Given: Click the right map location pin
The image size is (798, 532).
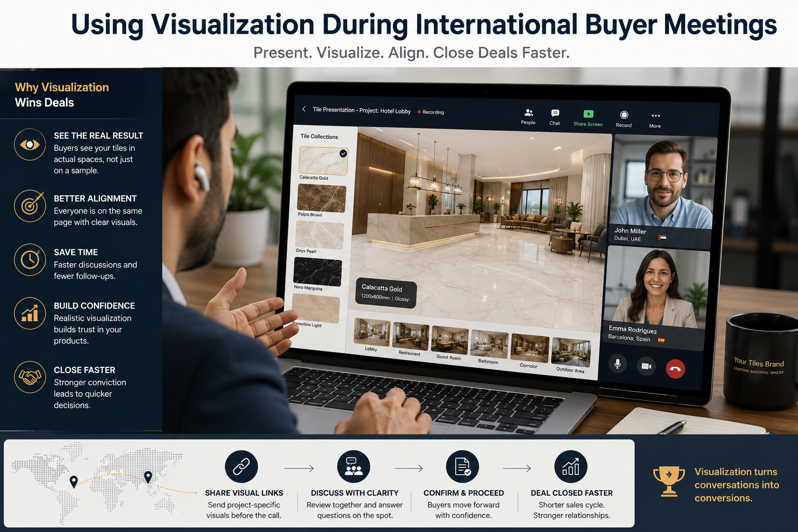Looking at the screenshot, I should click(148, 476).
